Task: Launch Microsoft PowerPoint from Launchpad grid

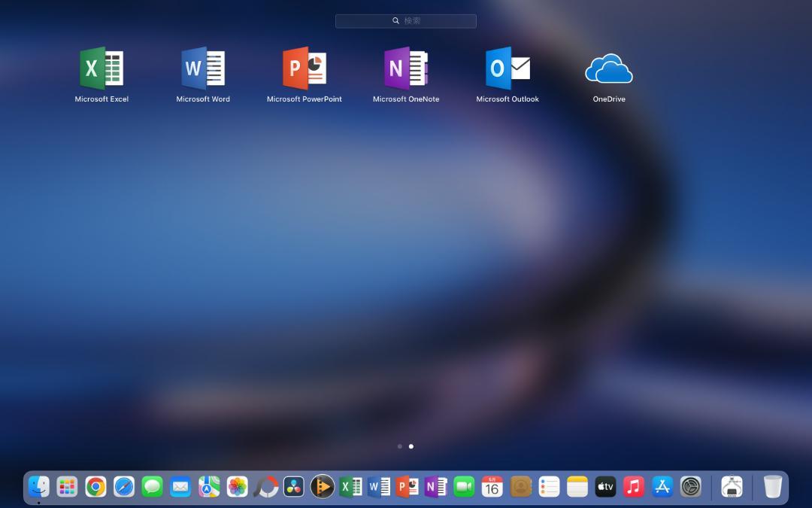Action: (304, 68)
